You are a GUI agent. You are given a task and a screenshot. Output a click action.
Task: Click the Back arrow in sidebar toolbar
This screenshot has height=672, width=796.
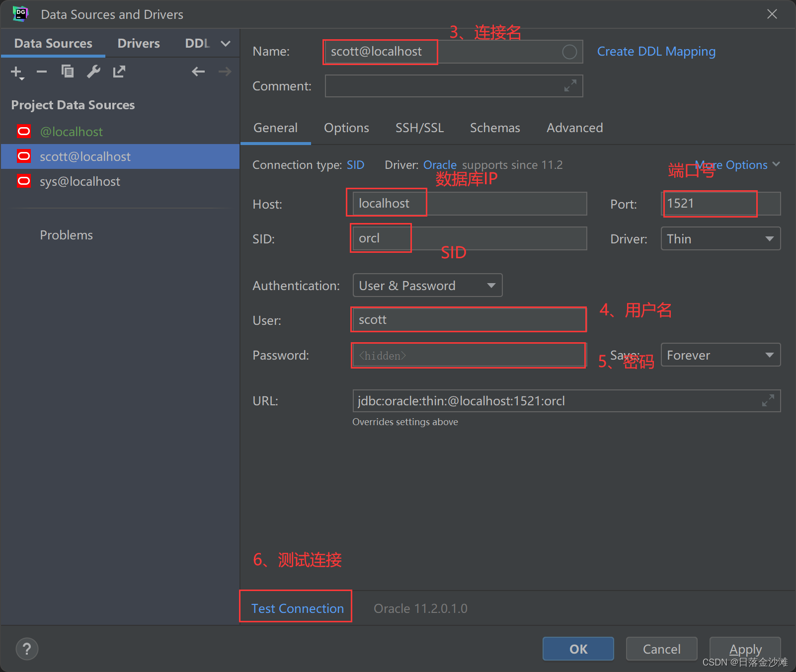pyautogui.click(x=198, y=72)
